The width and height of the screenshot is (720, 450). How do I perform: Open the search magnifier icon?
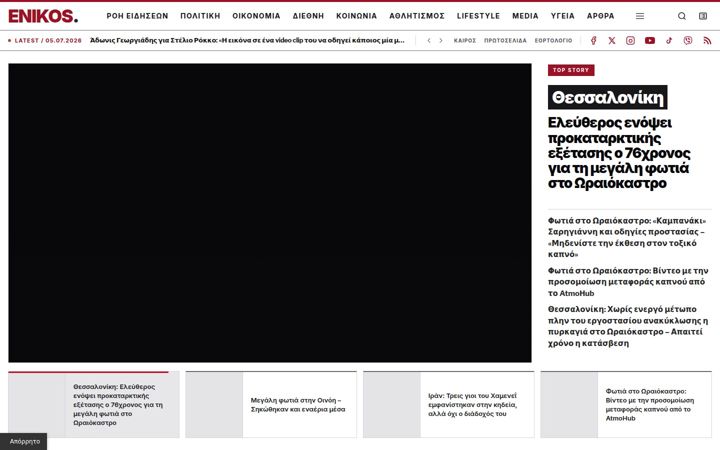[x=682, y=16]
